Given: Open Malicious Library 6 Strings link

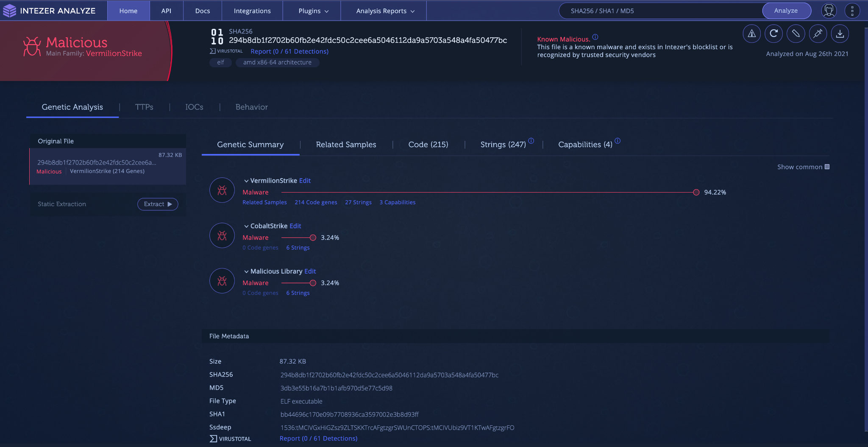Looking at the screenshot, I should [298, 293].
